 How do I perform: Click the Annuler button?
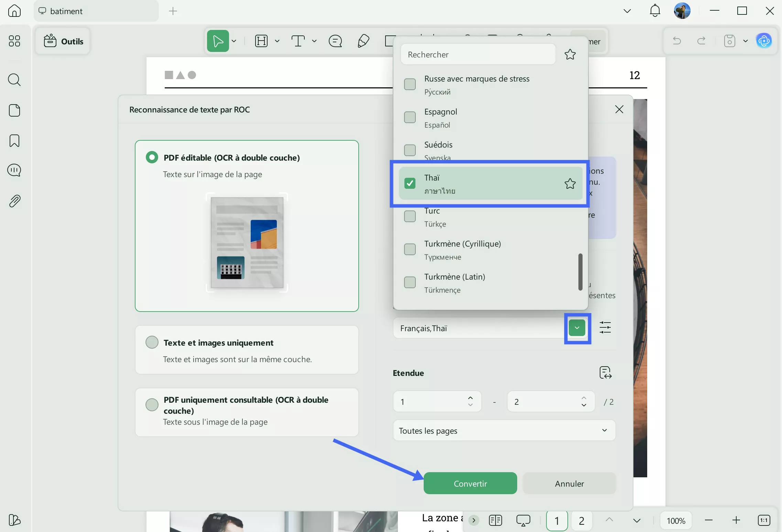(x=569, y=483)
